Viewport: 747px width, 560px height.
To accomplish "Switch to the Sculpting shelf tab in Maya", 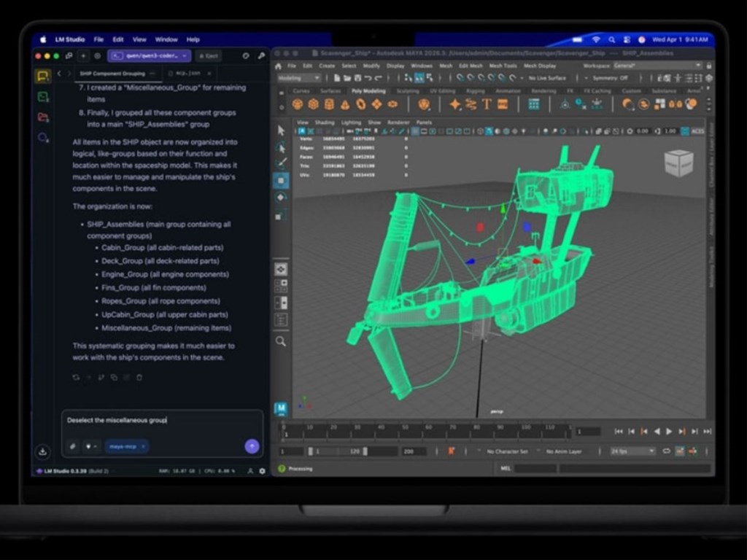I will 408,90.
